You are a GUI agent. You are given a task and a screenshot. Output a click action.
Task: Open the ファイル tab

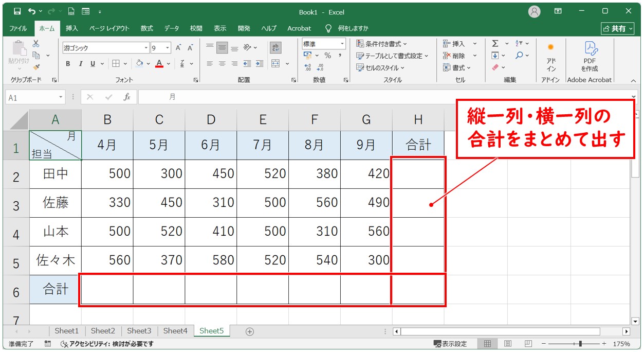pos(19,28)
